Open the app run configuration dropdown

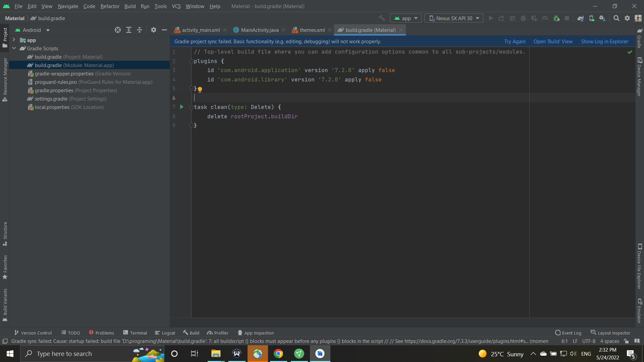pos(406,18)
